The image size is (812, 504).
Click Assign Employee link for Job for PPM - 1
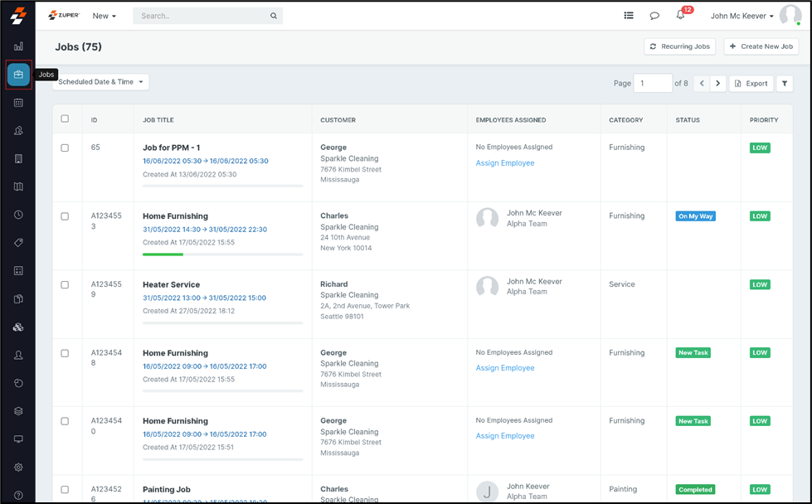click(504, 163)
